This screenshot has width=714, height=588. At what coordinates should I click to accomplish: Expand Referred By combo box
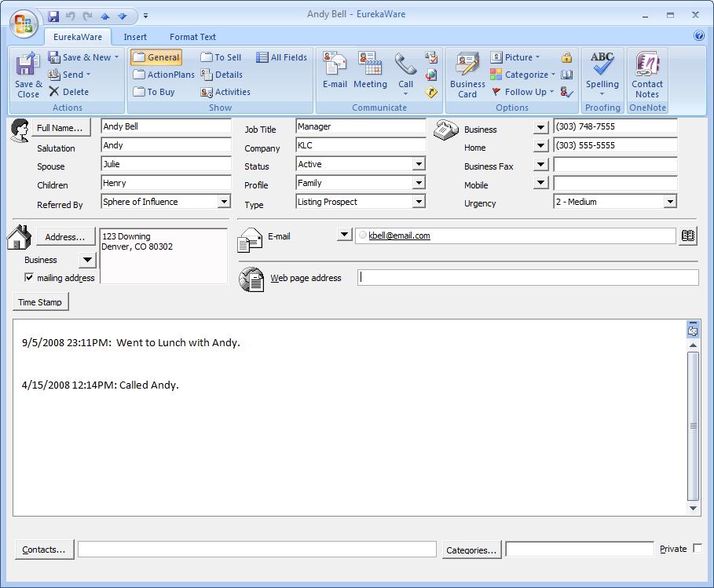tap(224, 202)
